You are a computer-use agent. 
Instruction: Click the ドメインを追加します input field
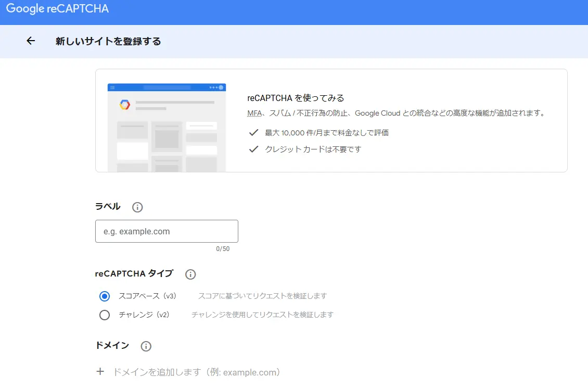[x=197, y=372]
